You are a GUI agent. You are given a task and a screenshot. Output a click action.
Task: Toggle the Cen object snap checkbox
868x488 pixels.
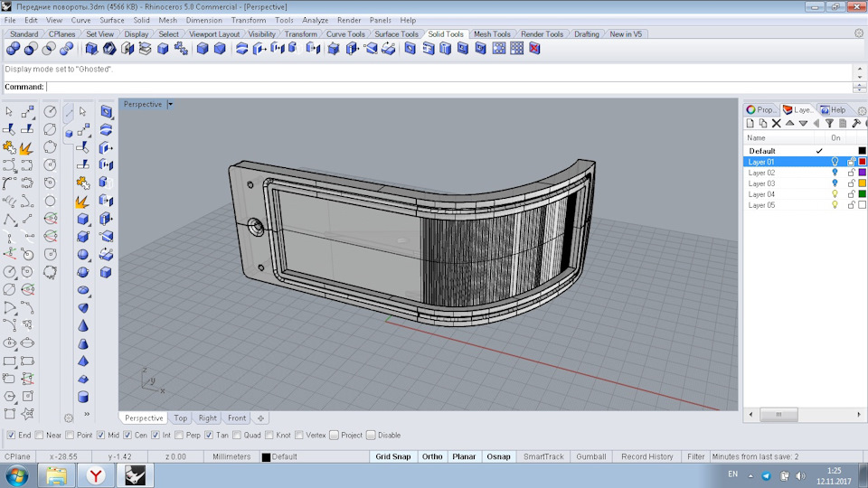click(x=127, y=435)
